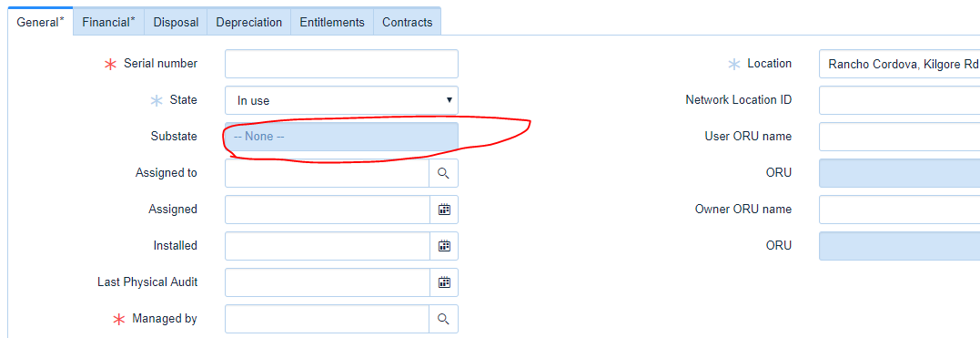Open the Disposal tab
Viewport: 980px width, 338px height.
pyautogui.click(x=176, y=22)
